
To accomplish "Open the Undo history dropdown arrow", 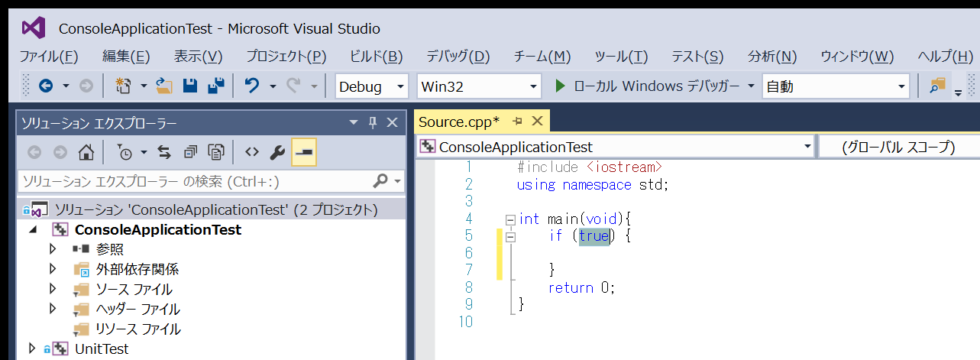I will [x=273, y=86].
